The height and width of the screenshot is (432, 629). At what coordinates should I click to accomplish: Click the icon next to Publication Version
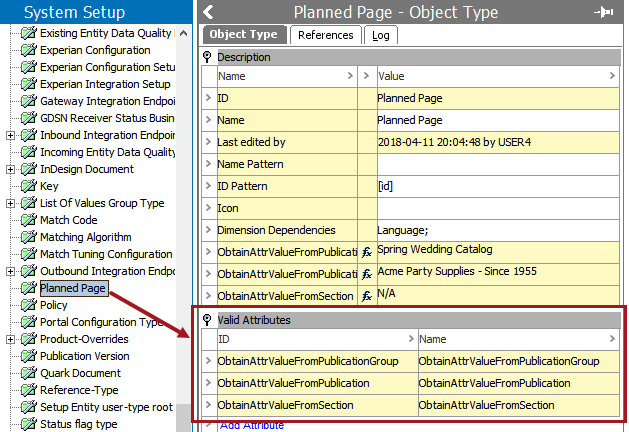[x=29, y=356]
